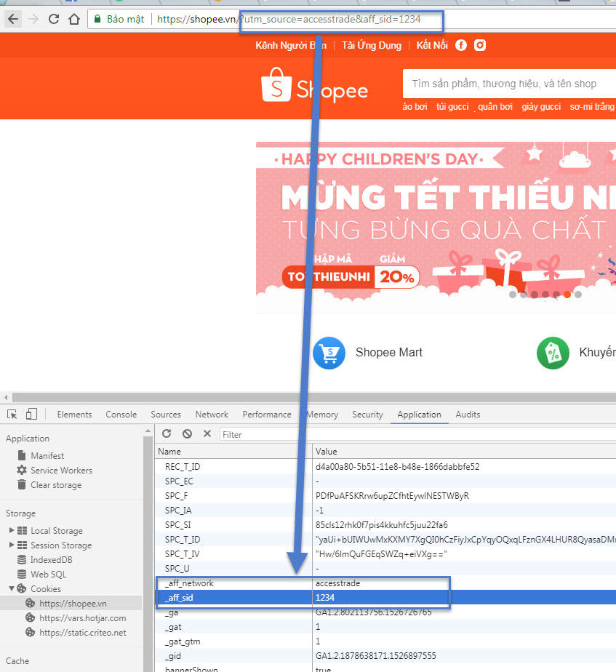Search the suggested keyword túi gucci
The height and width of the screenshot is (672, 616).
[452, 107]
